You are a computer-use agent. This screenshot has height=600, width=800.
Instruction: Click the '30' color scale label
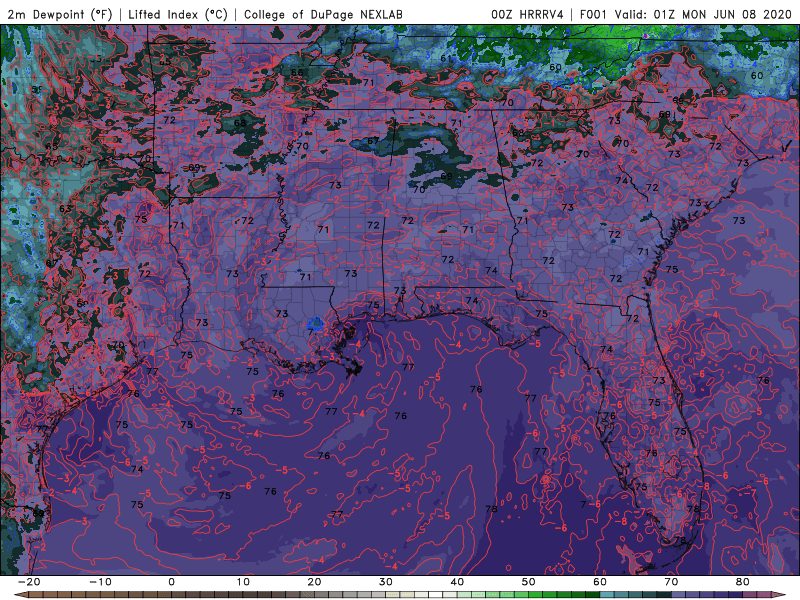click(386, 582)
